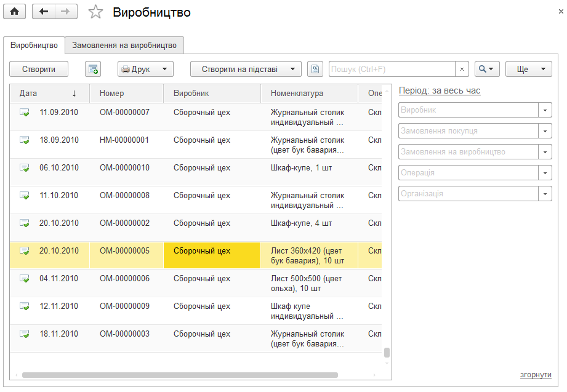Open the Друк print dropdown

click(145, 69)
